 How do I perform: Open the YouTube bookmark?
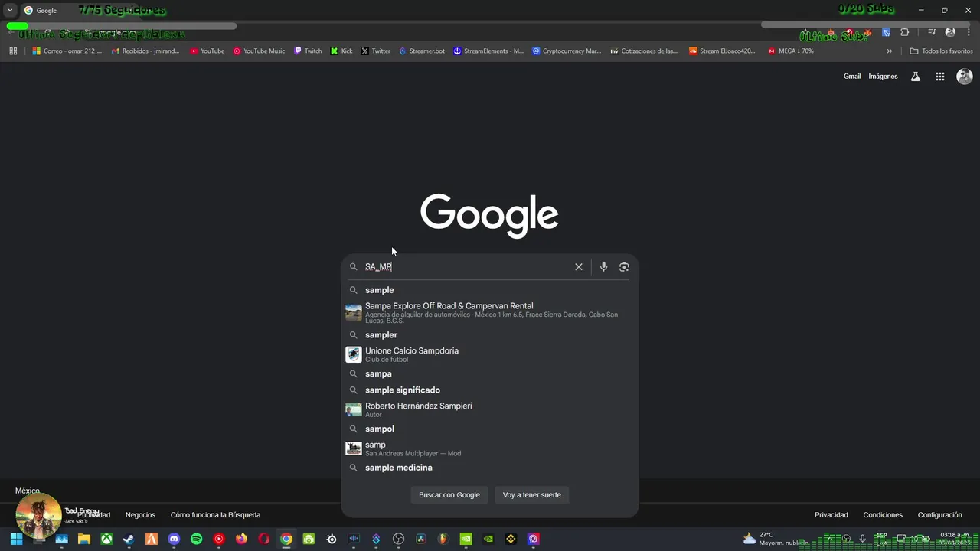(x=207, y=51)
